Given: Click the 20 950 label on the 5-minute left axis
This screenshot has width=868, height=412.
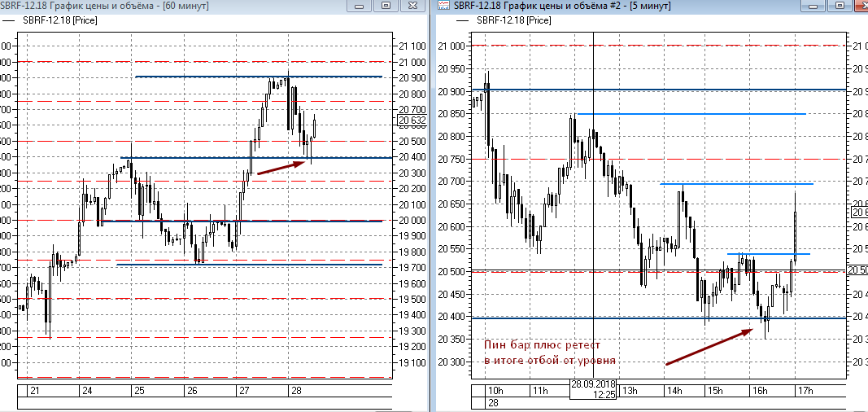Looking at the screenshot, I should [x=451, y=68].
